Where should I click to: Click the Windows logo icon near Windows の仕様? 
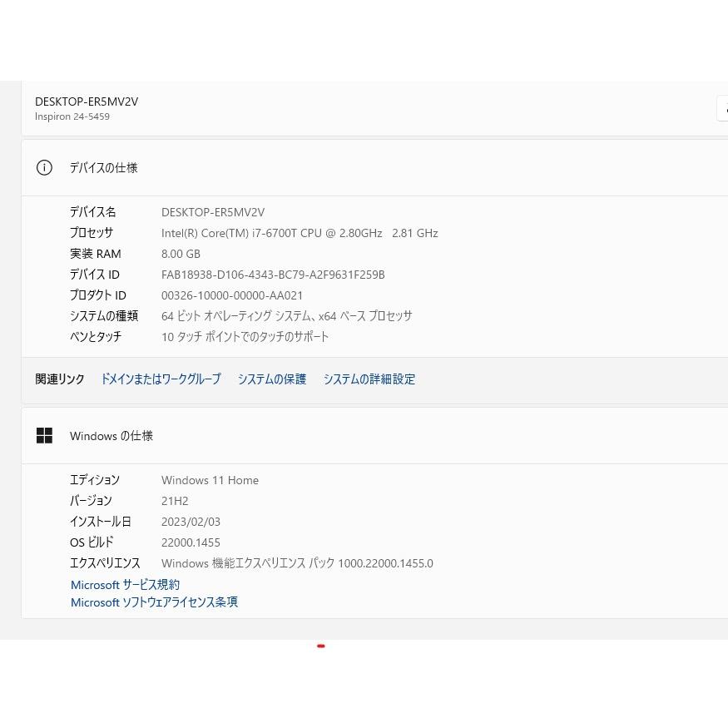tap(44, 435)
